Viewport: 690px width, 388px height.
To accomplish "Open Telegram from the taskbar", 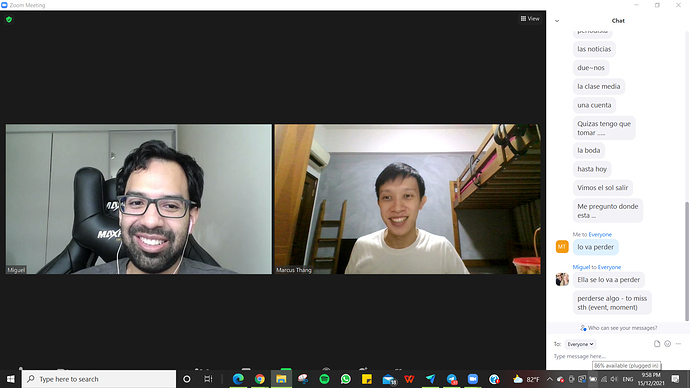I will click(x=452, y=379).
